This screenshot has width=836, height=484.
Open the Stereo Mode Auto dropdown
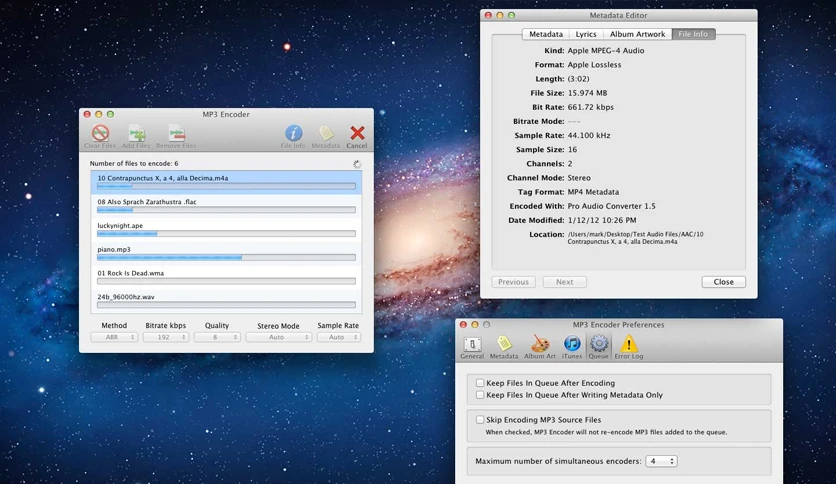[278, 337]
